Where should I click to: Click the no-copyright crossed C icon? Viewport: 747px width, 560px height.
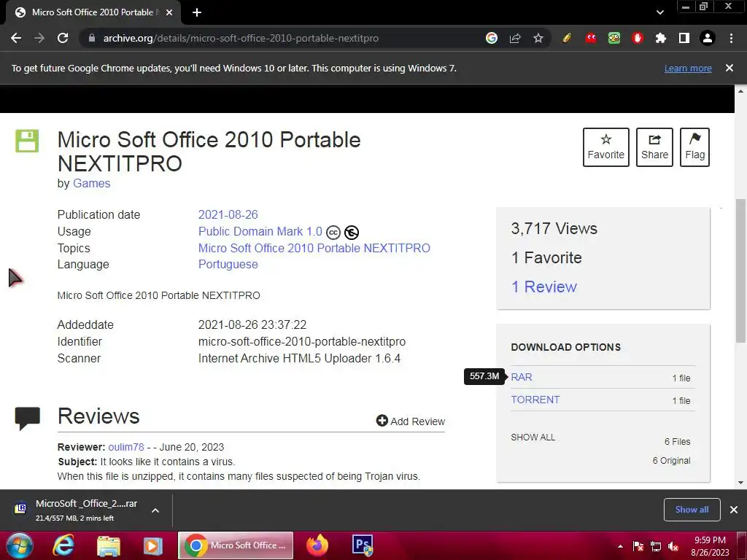click(352, 233)
